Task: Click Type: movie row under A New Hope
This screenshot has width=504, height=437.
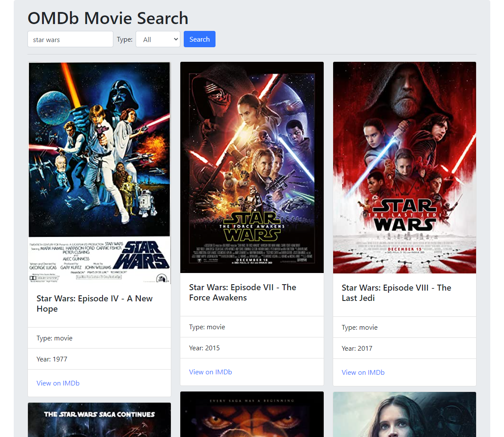Action: (99, 338)
